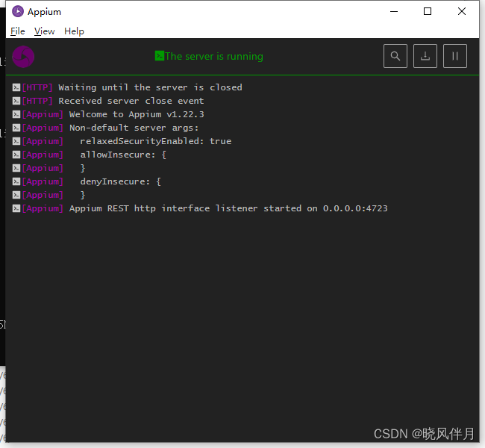The width and height of the screenshot is (485, 448).
Task: Click terminal icon beside 'Non-default server args' line
Action: click(x=16, y=128)
